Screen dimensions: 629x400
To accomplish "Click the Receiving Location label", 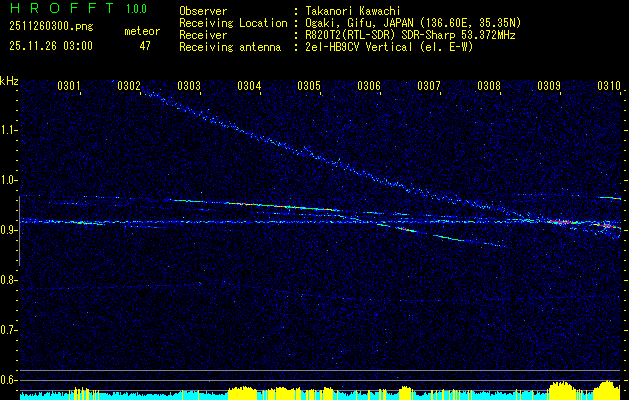I will click(233, 23).
